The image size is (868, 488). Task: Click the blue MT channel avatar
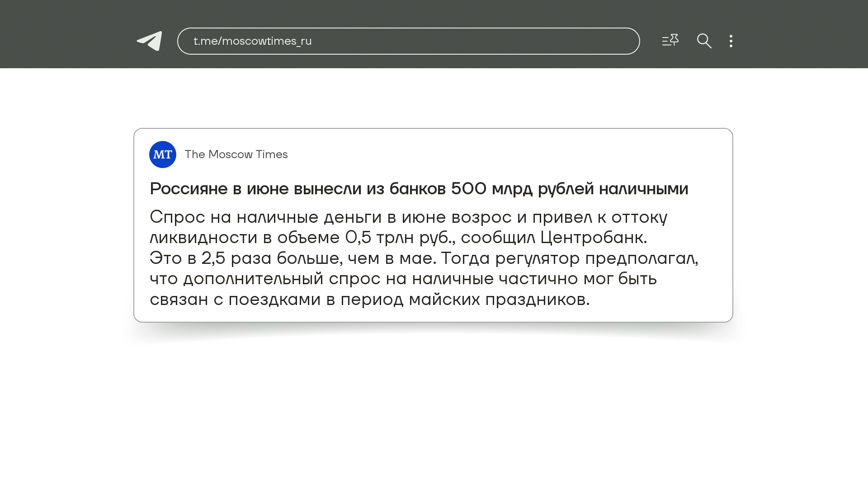pos(163,155)
